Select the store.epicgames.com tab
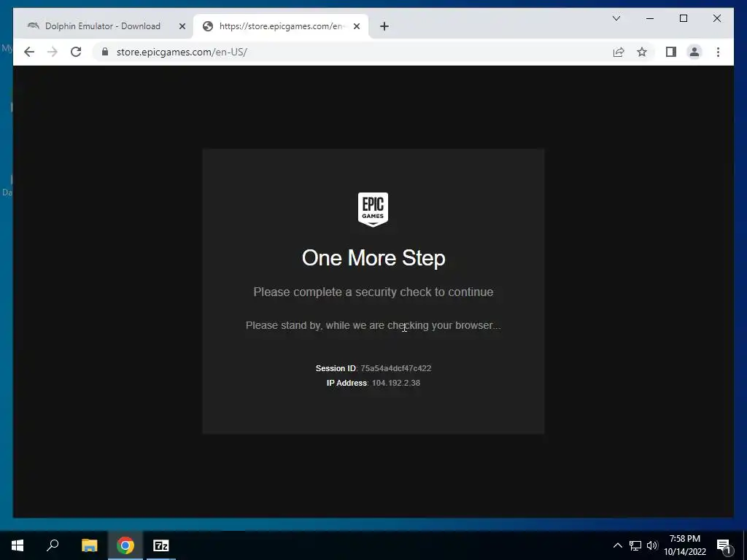747x560 pixels. tap(281, 26)
